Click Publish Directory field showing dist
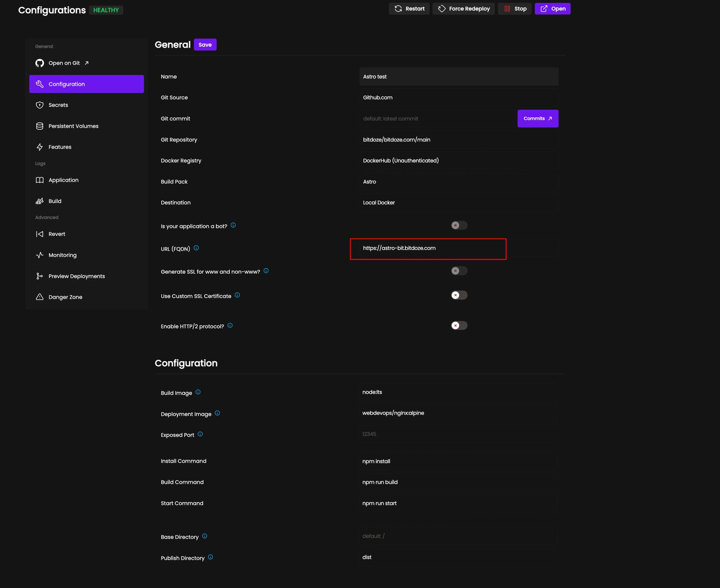This screenshot has width=720, height=588. [458, 557]
